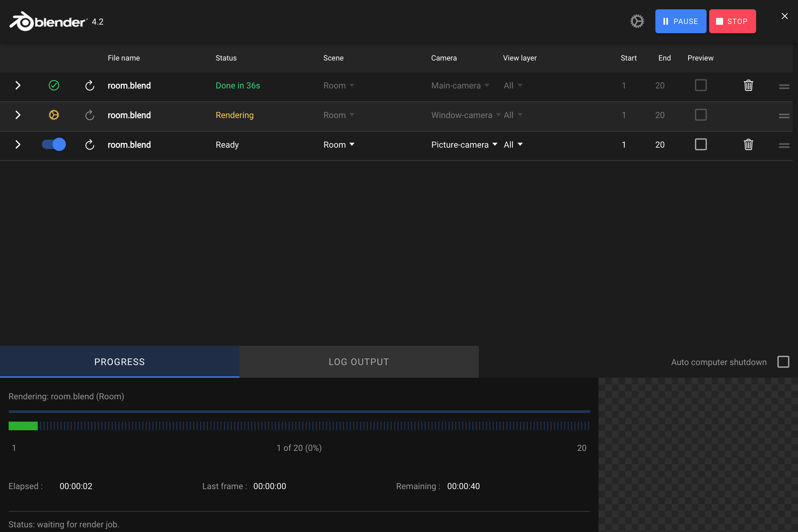The height and width of the screenshot is (532, 798).
Task: Open the Picture-camera dropdown
Action: pos(464,145)
